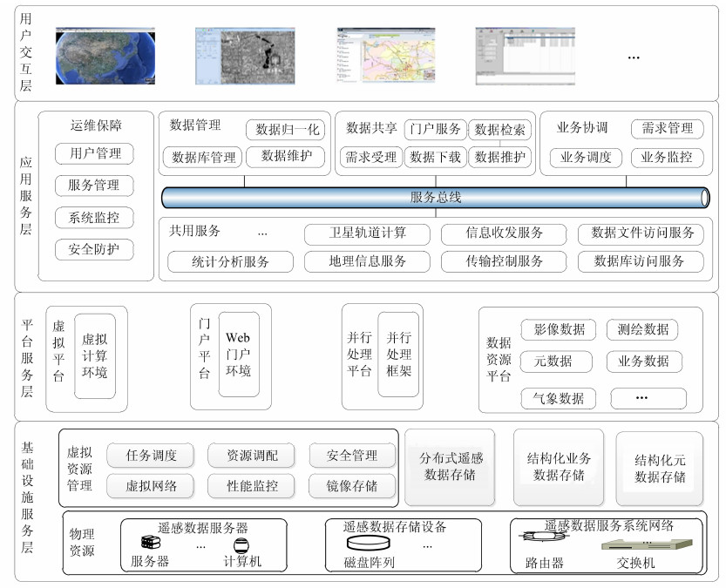The image size is (726, 588).
Task: Click the 业务监控 box
Action: [x=667, y=158]
